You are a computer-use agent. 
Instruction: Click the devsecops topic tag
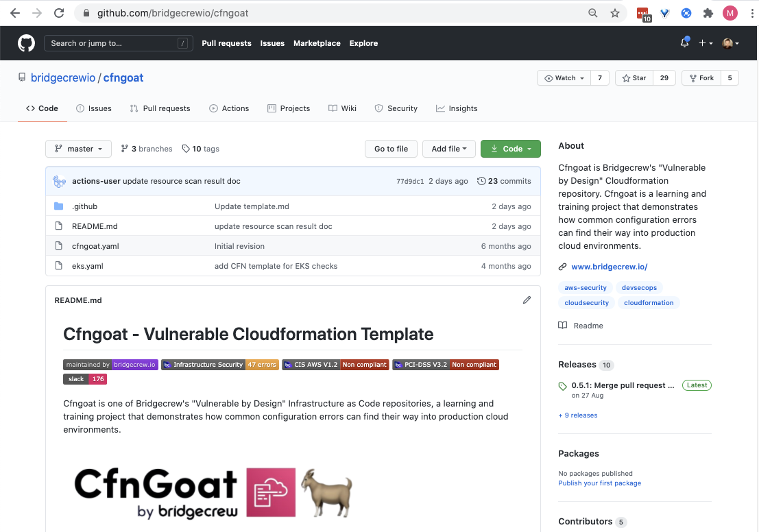[x=639, y=287]
